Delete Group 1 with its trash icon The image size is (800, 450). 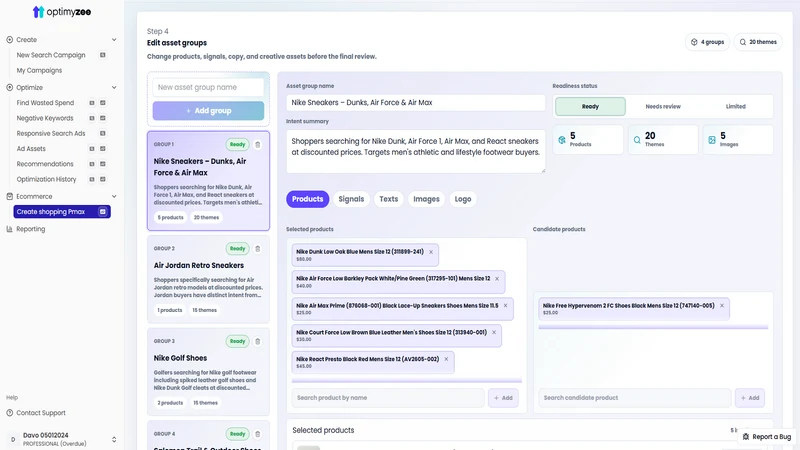[x=258, y=144]
